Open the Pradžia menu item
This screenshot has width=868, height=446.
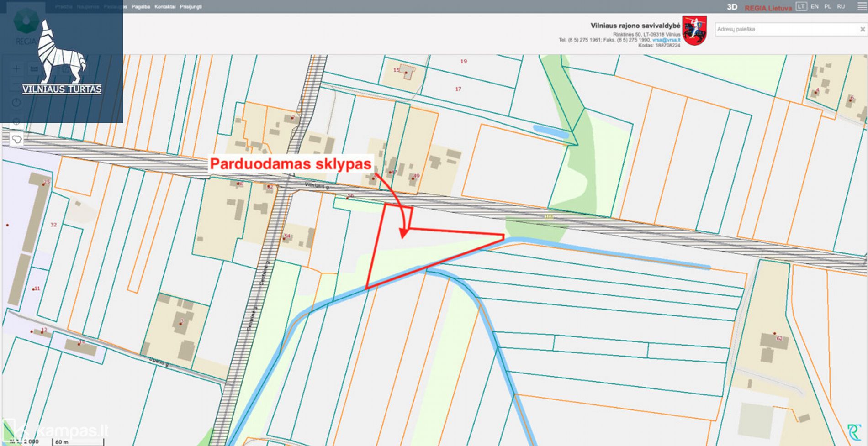coord(64,7)
